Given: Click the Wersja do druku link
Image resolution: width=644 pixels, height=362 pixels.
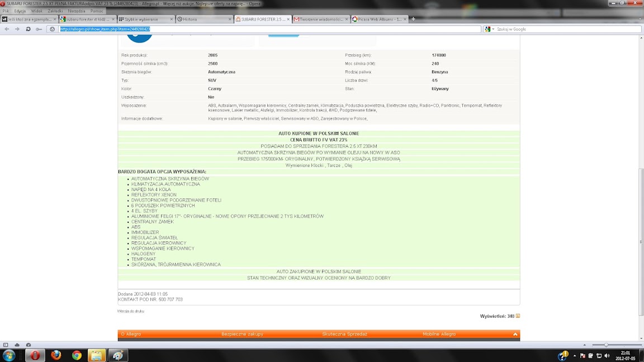Looking at the screenshot, I should tap(131, 311).
